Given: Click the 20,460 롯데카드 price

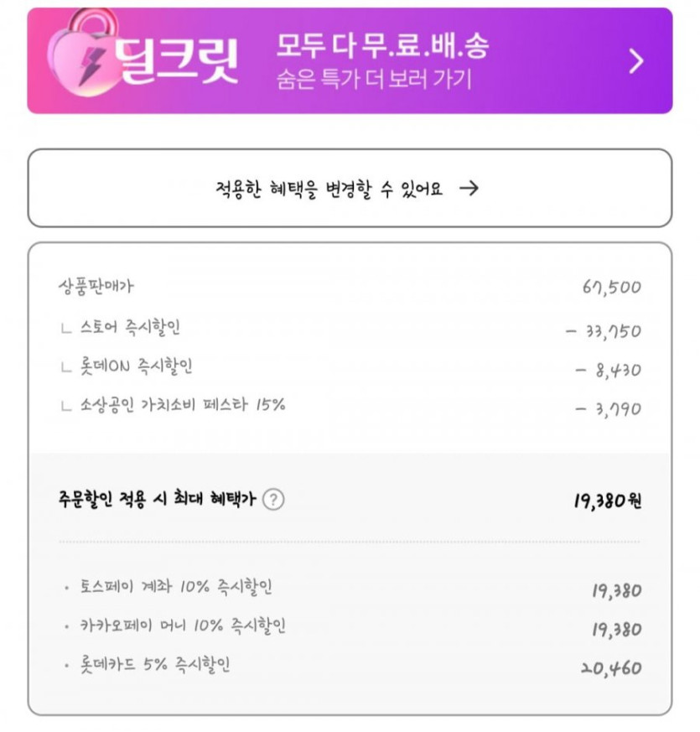Looking at the screenshot, I should point(610,668).
